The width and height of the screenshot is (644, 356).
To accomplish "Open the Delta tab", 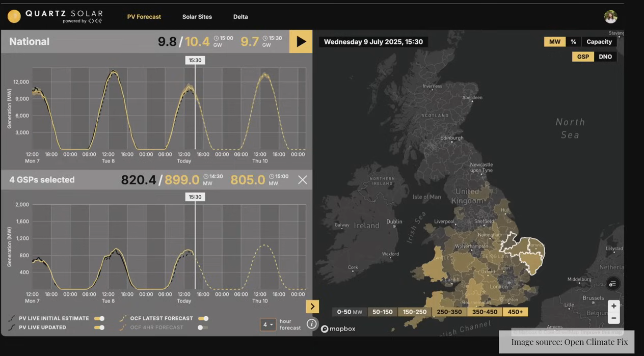I will 240,17.
